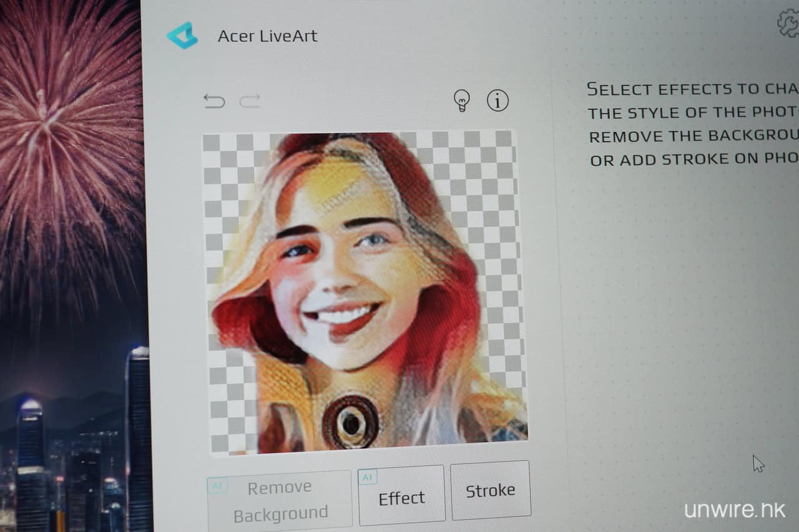
Task: Click the stylized portrait face in the preview
Action: [x=337, y=281]
